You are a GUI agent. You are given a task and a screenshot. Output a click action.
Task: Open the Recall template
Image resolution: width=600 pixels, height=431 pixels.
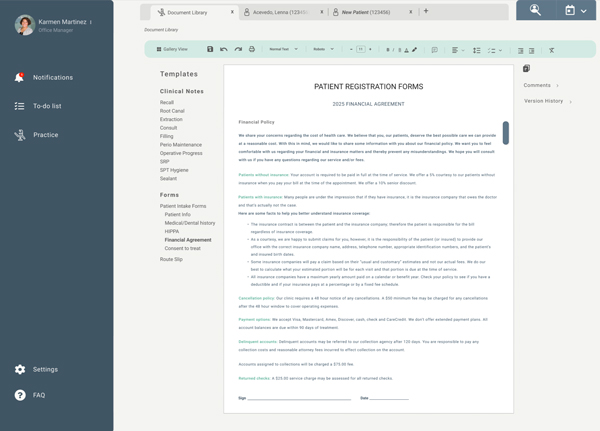pyautogui.click(x=167, y=103)
